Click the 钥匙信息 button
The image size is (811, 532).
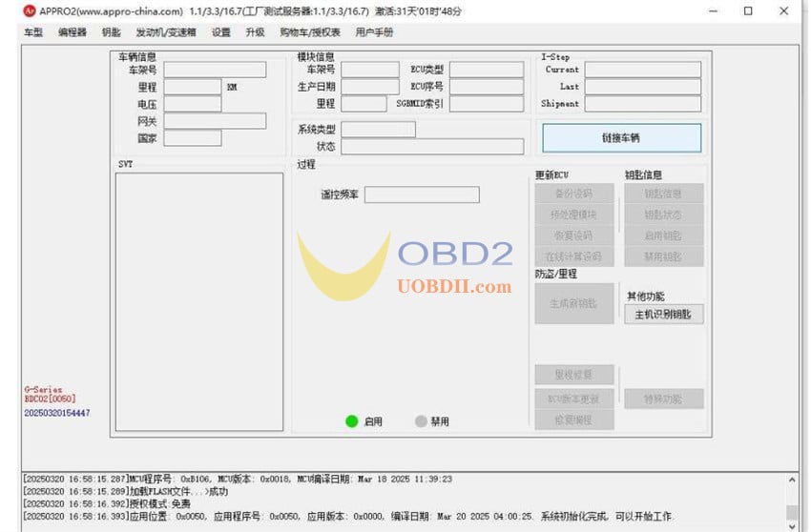point(664,194)
